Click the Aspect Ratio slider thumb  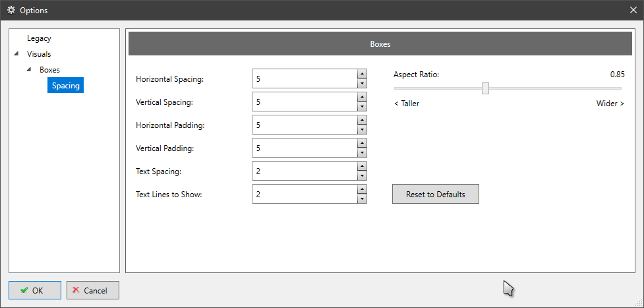pos(485,88)
